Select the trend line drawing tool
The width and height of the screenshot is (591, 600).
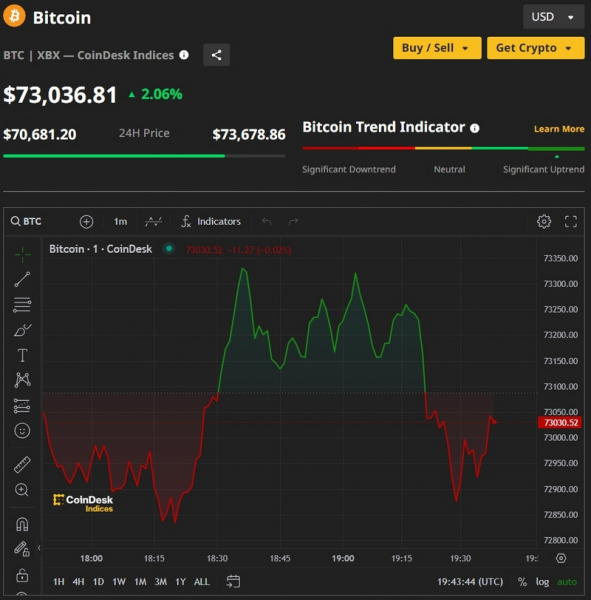point(22,279)
